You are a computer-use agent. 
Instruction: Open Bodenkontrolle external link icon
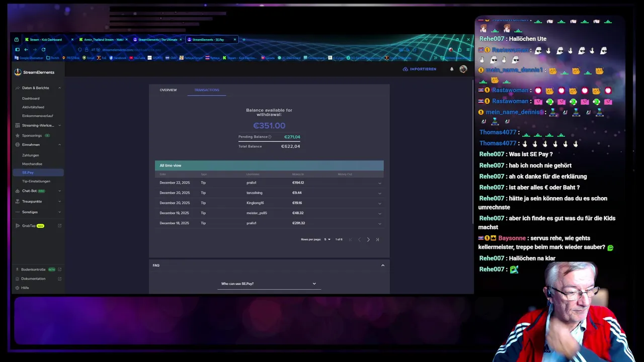[x=60, y=269]
